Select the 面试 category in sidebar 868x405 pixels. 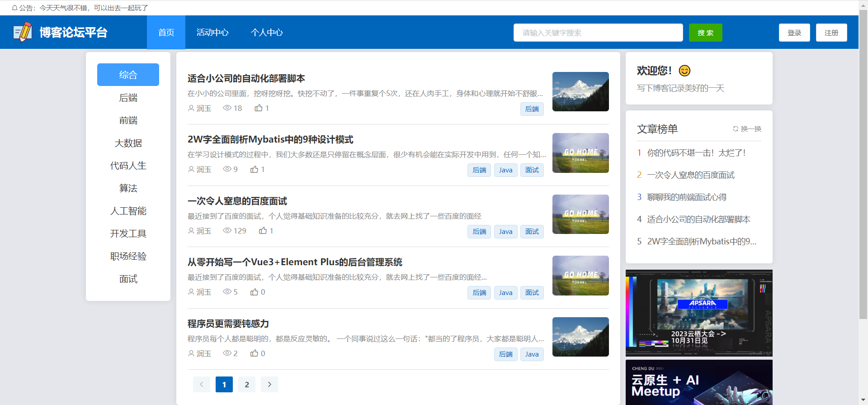tap(128, 278)
